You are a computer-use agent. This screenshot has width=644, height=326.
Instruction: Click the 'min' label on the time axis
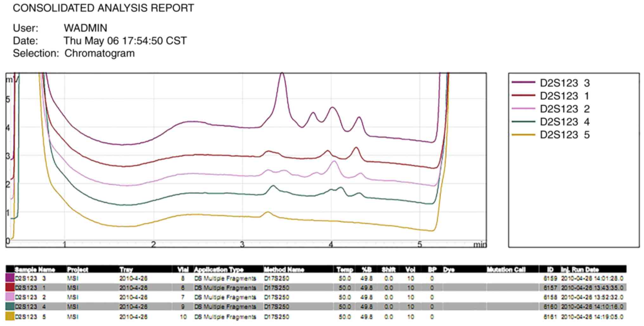pos(480,245)
